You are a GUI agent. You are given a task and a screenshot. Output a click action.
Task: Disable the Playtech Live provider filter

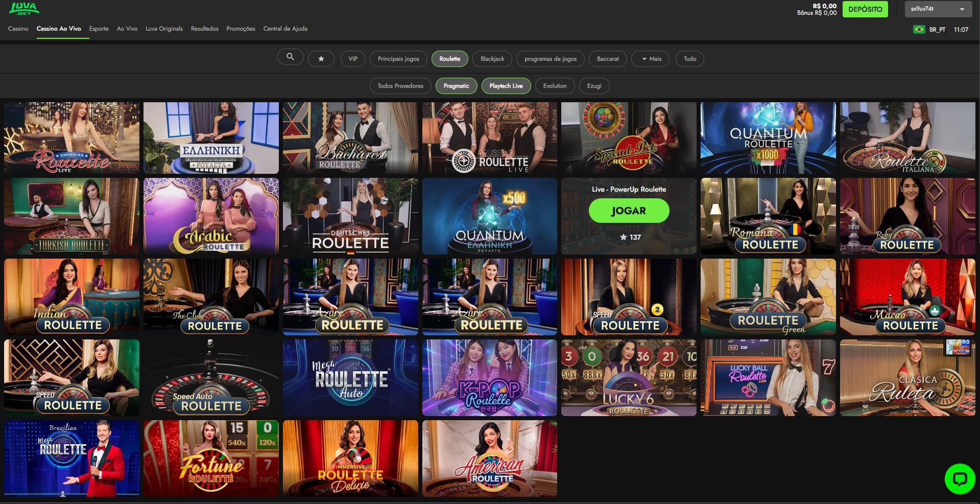[506, 86]
